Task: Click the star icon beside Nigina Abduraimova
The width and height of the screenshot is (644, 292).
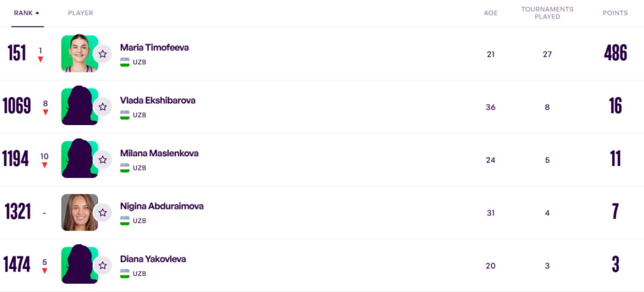Action: tap(103, 213)
